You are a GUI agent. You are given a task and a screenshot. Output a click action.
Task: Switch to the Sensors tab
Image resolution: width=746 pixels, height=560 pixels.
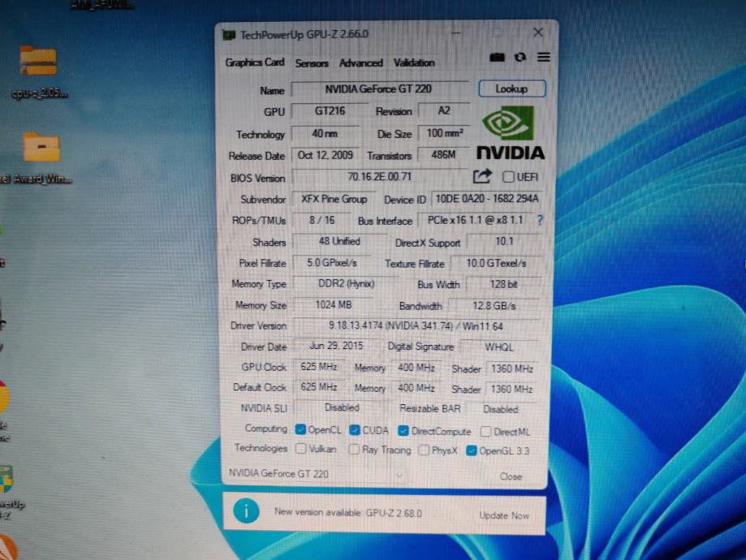coord(312,62)
